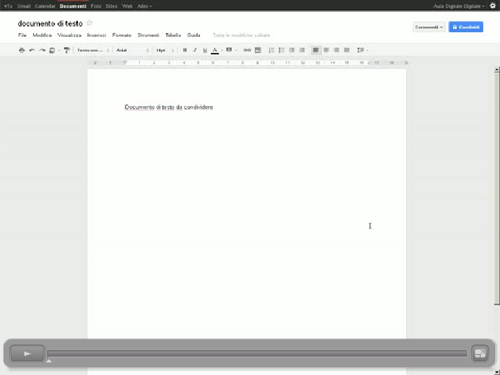The width and height of the screenshot is (500, 375).
Task: Click the blue Condividi share button
Action: coord(466,27)
